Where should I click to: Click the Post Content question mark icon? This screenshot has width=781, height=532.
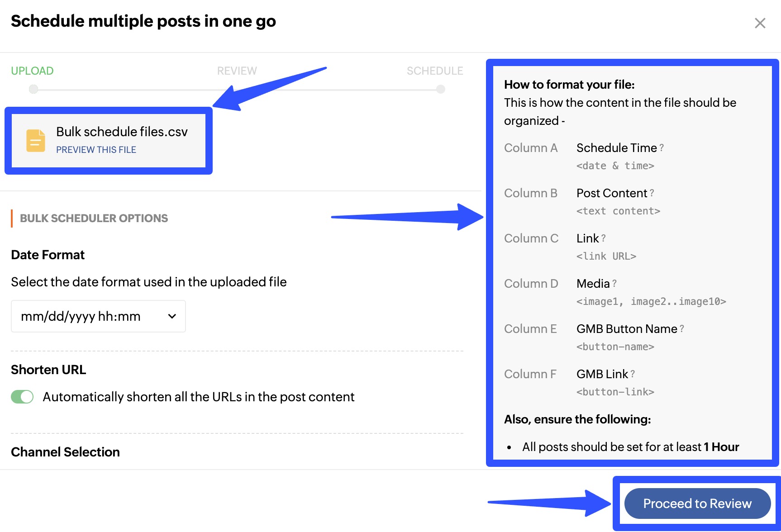click(x=652, y=193)
